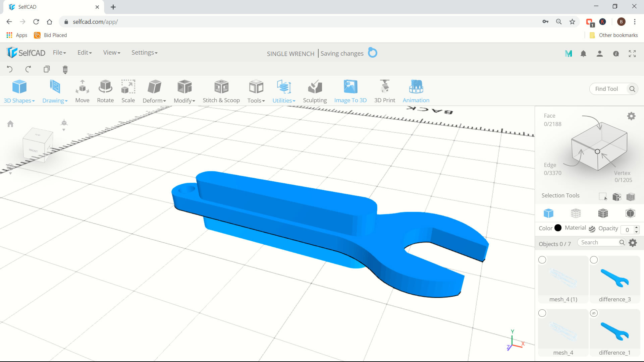
Task: Open the File menu
Action: click(x=59, y=53)
